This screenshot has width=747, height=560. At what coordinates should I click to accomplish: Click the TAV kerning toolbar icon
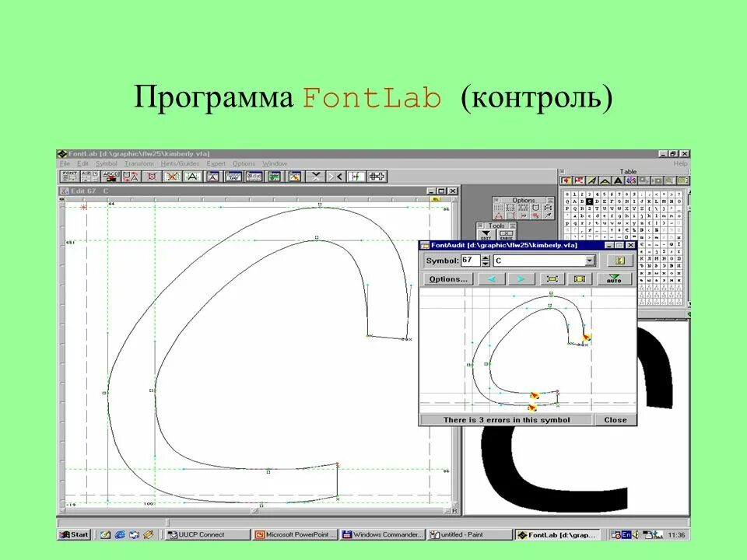pyautogui.click(x=233, y=177)
